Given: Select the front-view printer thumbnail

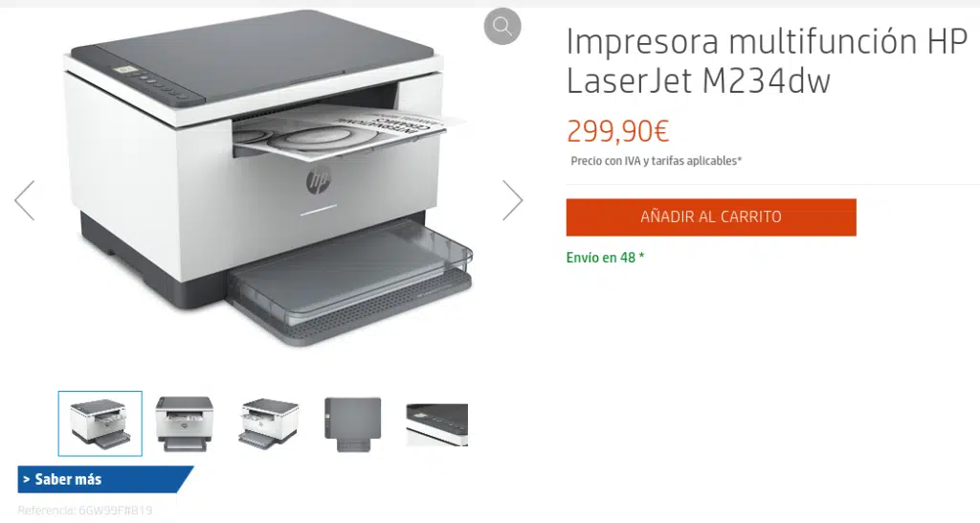Looking at the screenshot, I should (185, 423).
